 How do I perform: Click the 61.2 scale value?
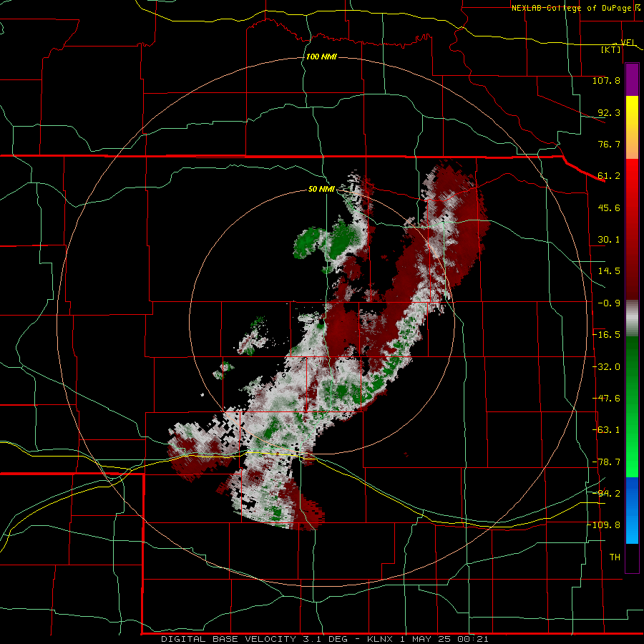click(609, 176)
